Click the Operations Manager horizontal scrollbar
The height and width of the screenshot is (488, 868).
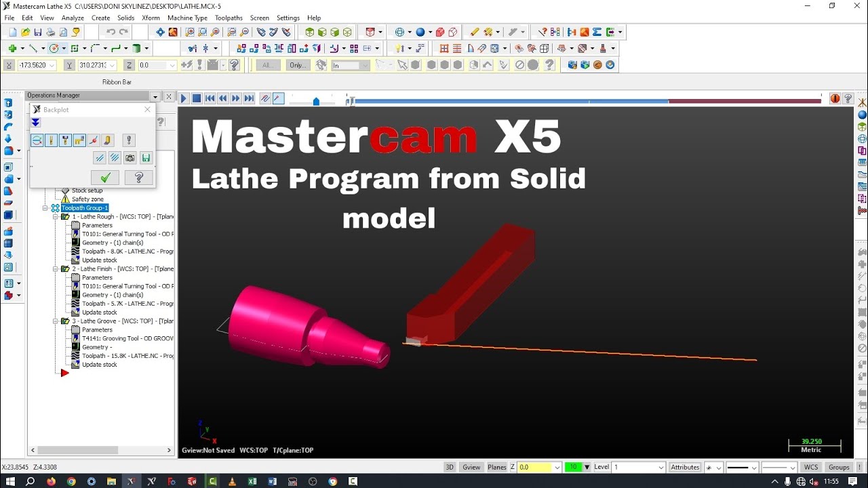(79, 450)
